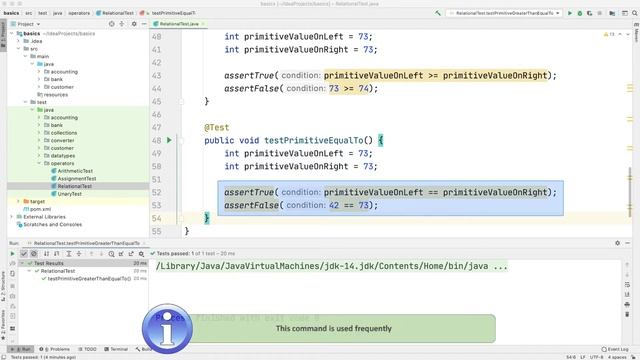Sort tests by duration in Run toolbar
Viewport: 640px width, 360px height.
56,253
